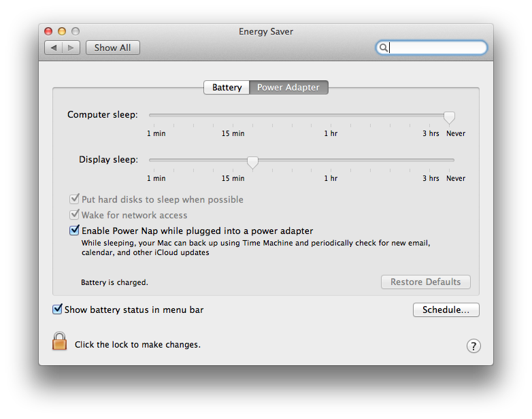Click the Power Nap description text
532x419 pixels.
(x=256, y=248)
